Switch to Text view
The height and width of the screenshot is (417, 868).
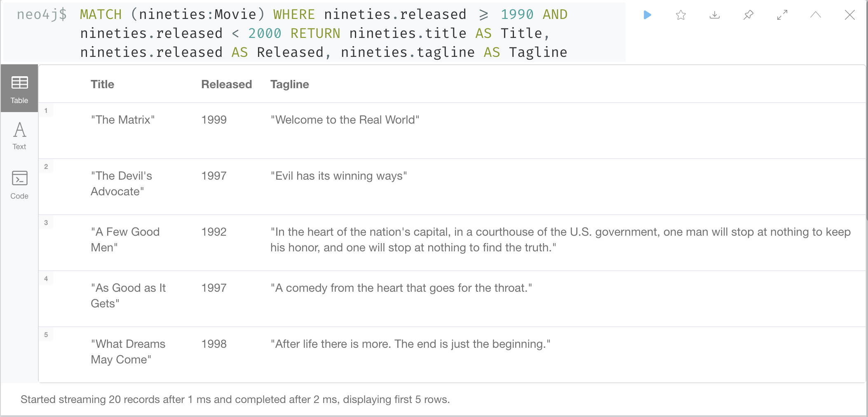click(19, 136)
